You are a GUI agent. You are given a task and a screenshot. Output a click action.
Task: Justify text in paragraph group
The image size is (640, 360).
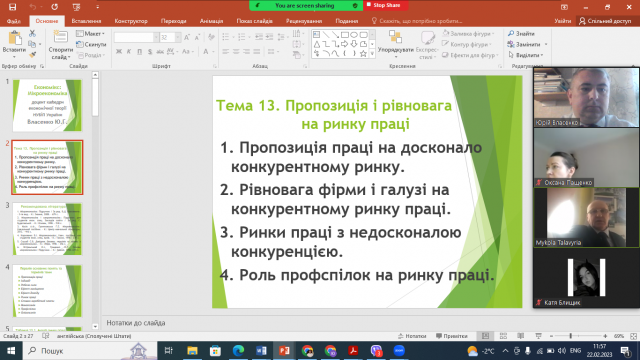pyautogui.click(x=256, y=51)
